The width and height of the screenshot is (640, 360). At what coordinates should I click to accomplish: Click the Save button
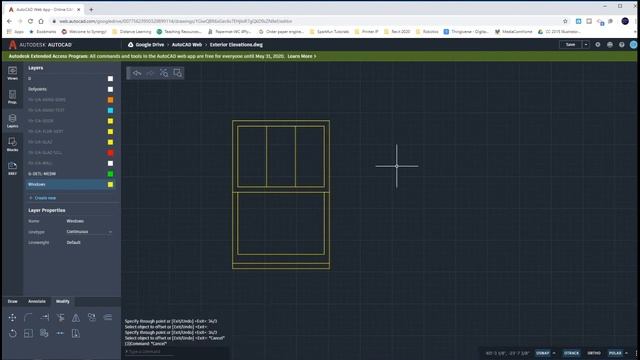(x=570, y=44)
